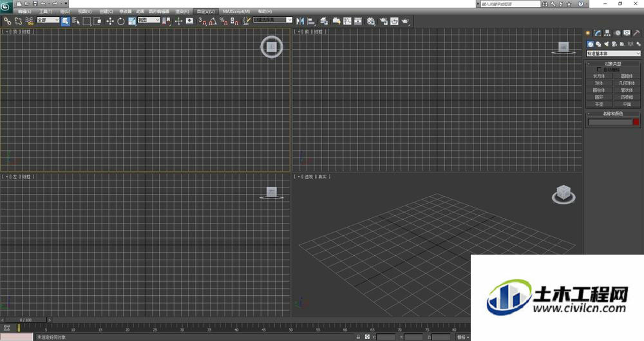Switch to the Modify command panel tab
The width and height of the screenshot is (644, 341).
point(598,33)
